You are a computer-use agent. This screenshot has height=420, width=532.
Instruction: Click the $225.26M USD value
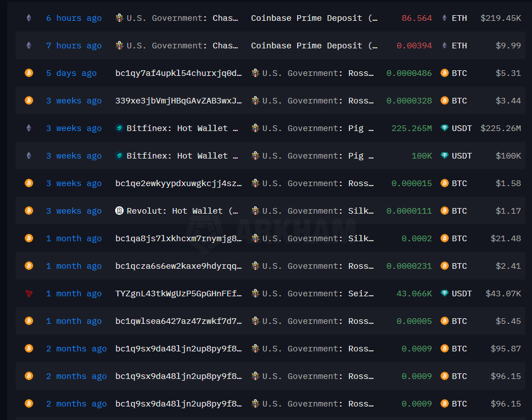[501, 128]
